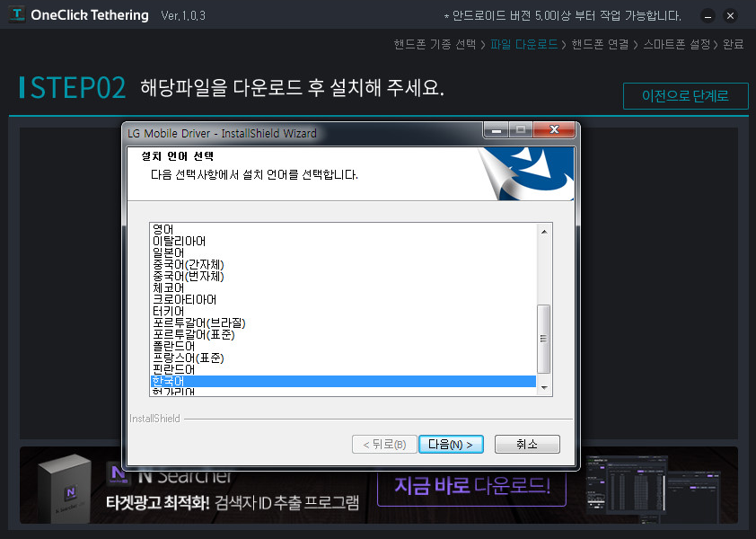
Task: Choose 폴란드어 in the language list
Action: pyautogui.click(x=343, y=346)
